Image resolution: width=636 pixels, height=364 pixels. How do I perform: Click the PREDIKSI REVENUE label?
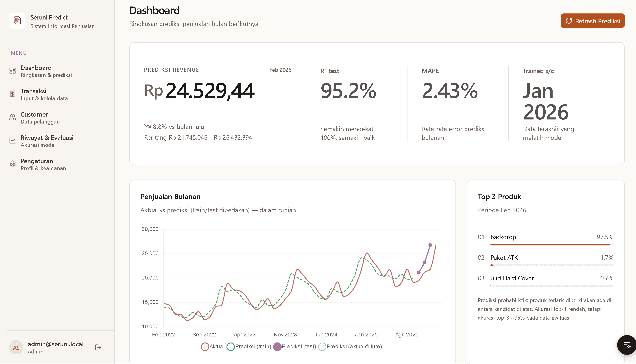point(172,70)
